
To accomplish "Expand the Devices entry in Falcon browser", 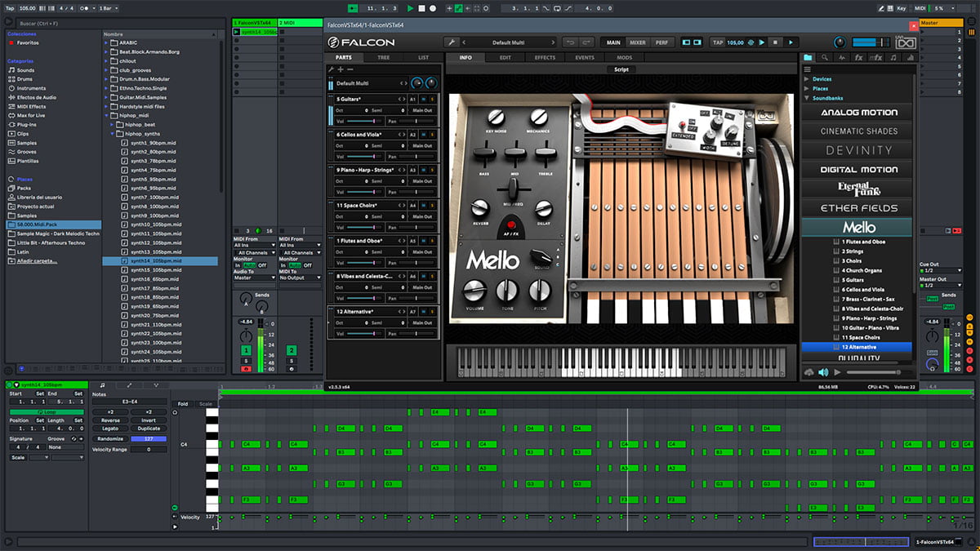I will point(808,79).
